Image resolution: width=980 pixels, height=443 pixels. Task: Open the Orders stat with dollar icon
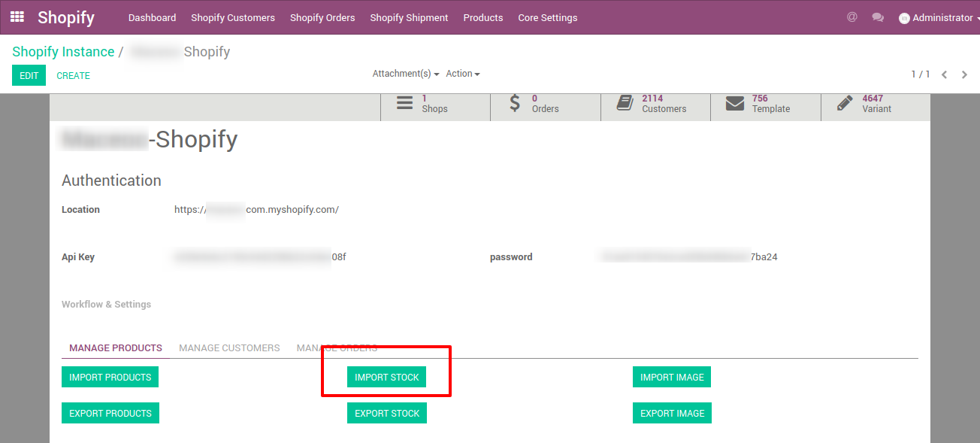[546, 104]
